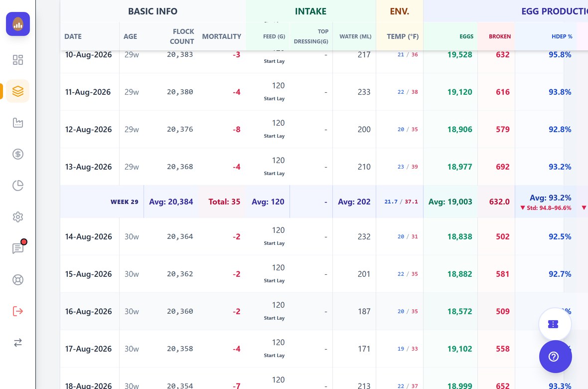Select the stacked layers sidebar icon
Image resolution: width=588 pixels, height=389 pixels.
pyautogui.click(x=17, y=91)
